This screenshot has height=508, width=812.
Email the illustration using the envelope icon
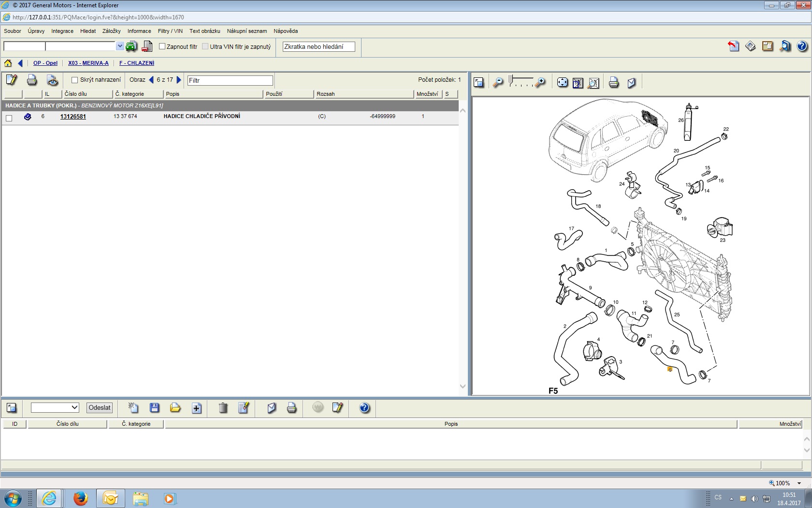click(632, 83)
